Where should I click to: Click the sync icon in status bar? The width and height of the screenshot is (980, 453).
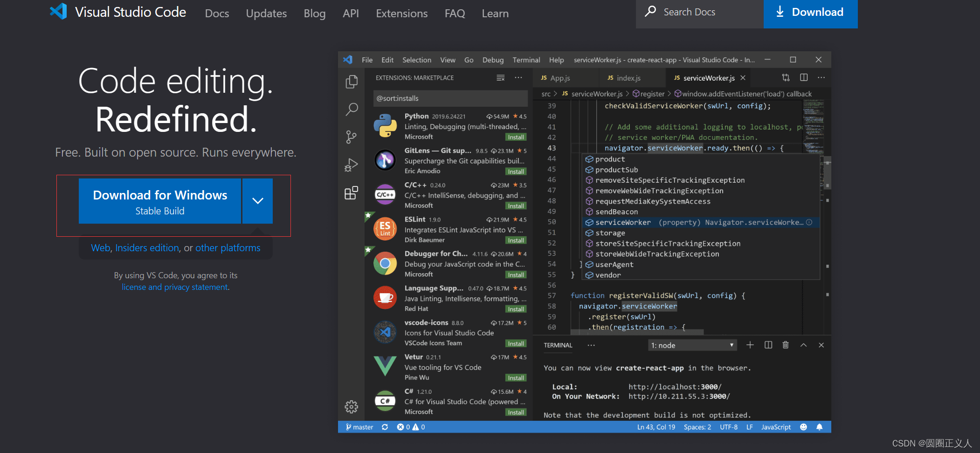385,427
